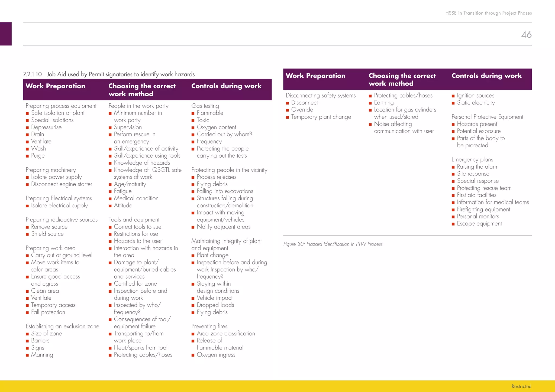Click the red bullet beside 'Override'

[x=287, y=110]
